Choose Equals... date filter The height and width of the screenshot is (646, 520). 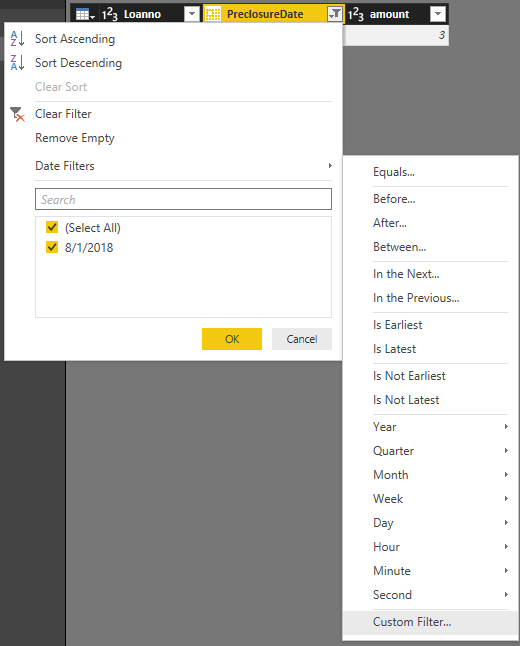click(x=394, y=172)
